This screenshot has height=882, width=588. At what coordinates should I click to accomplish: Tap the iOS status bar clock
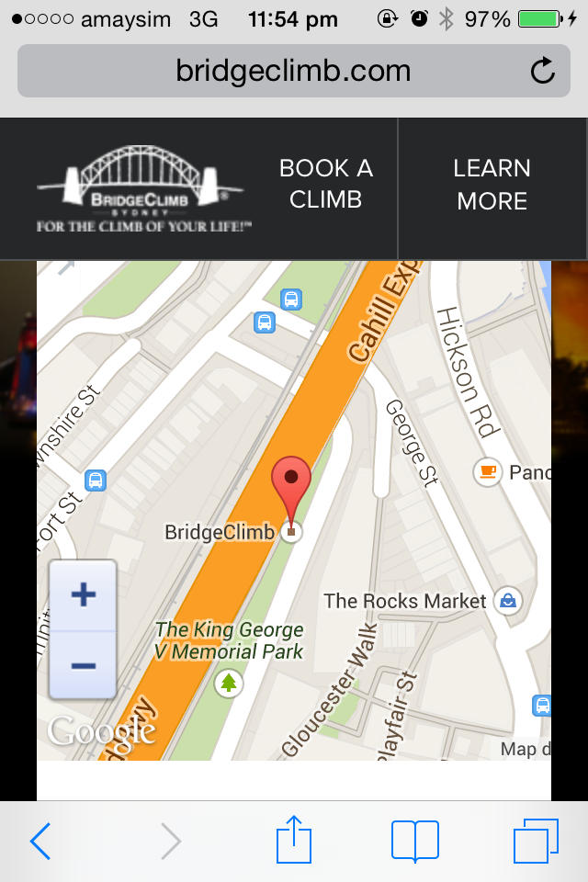(x=292, y=19)
